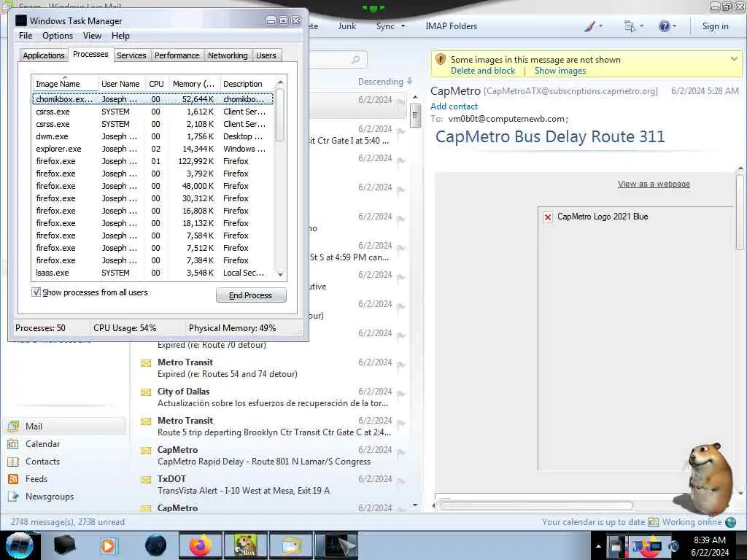Screen dimensions: 747x560
Task: Sort processes by Image Name column
Action: 65,84
